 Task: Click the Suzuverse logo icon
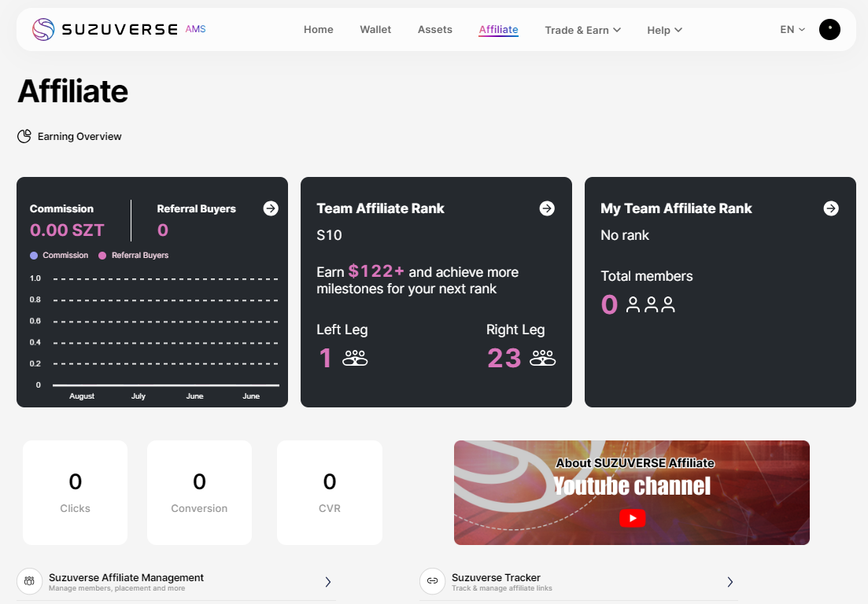coord(43,30)
